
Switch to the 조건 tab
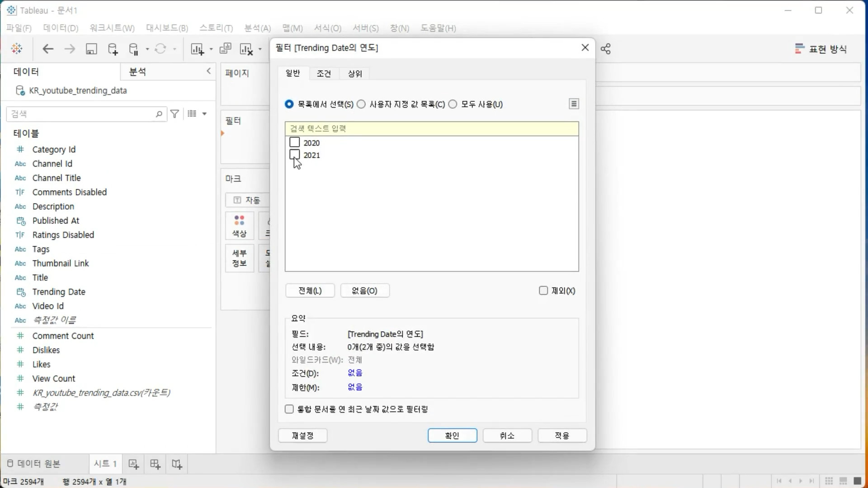tap(324, 74)
